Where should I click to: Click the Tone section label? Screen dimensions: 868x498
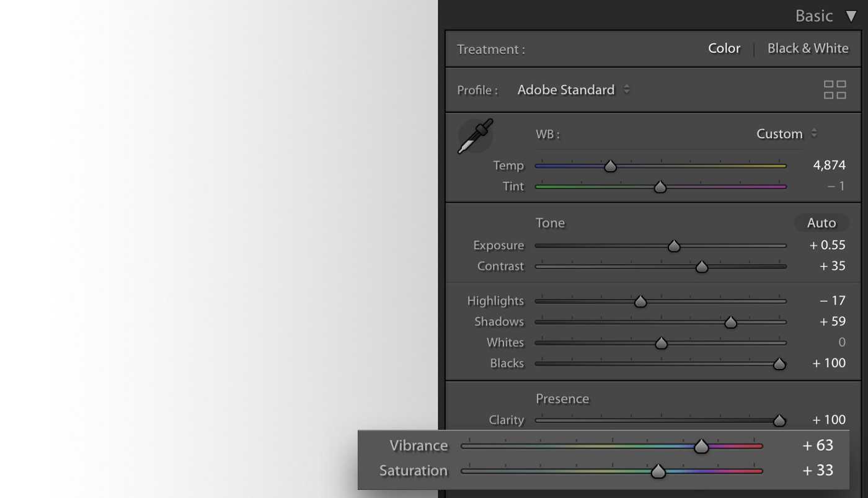(x=550, y=223)
